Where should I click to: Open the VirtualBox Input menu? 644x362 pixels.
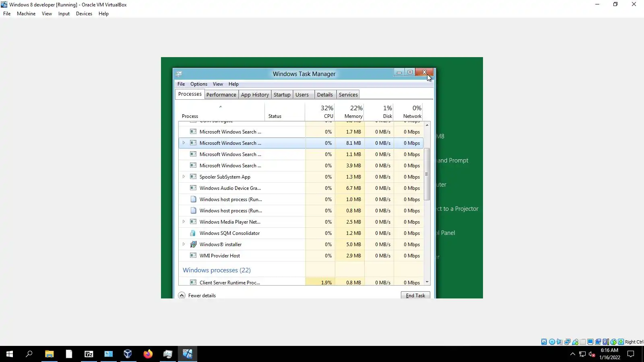pyautogui.click(x=64, y=14)
